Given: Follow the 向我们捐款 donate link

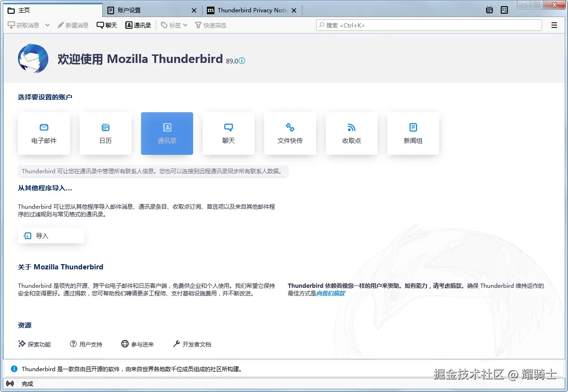Looking at the screenshot, I should [x=330, y=294].
